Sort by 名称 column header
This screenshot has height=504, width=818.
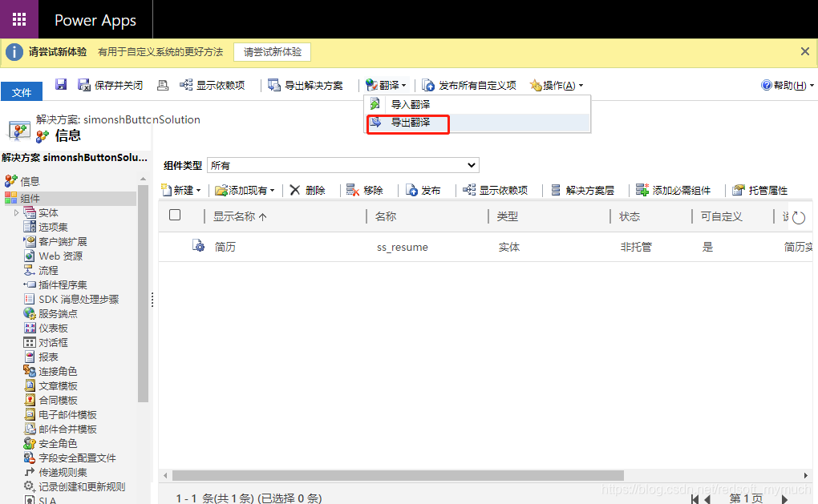coord(386,216)
